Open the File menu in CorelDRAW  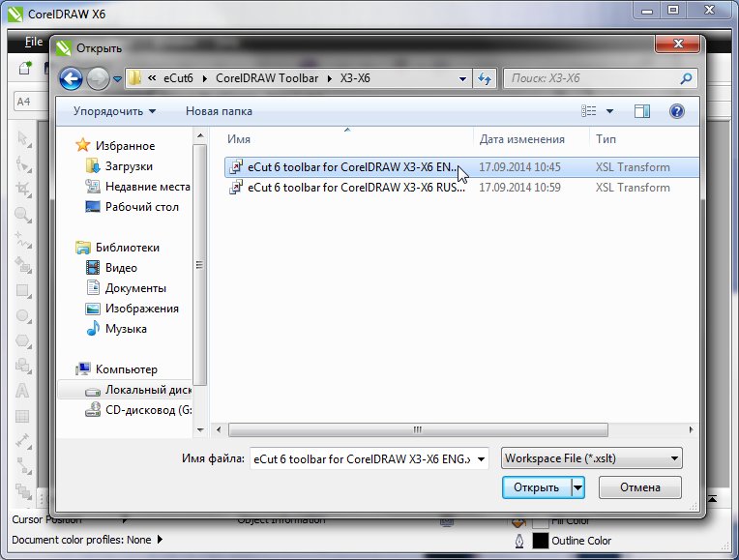point(34,42)
